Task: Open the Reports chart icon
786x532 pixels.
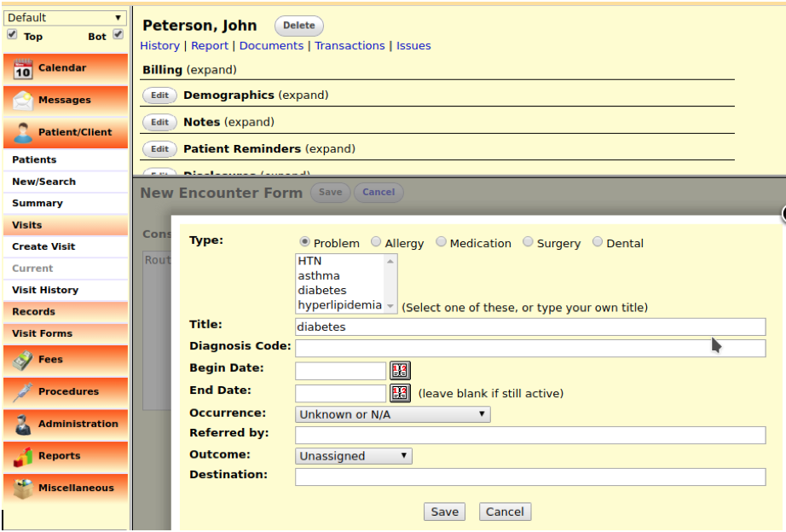Action: coord(23,457)
